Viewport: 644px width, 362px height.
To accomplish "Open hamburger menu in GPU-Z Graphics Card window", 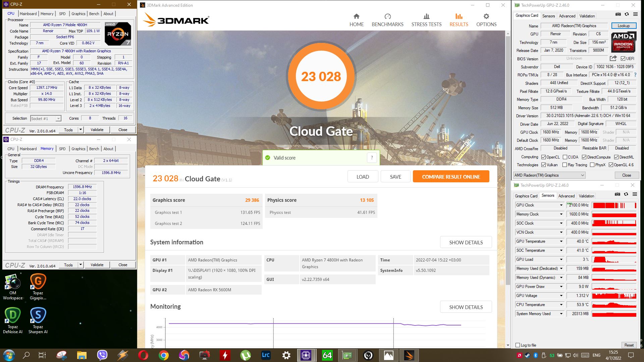I will coord(635,14).
